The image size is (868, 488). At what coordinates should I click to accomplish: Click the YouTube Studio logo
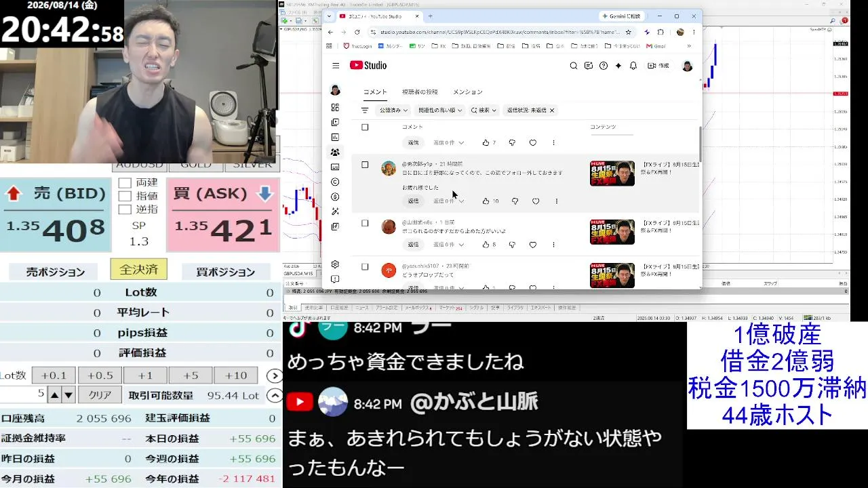click(x=368, y=66)
